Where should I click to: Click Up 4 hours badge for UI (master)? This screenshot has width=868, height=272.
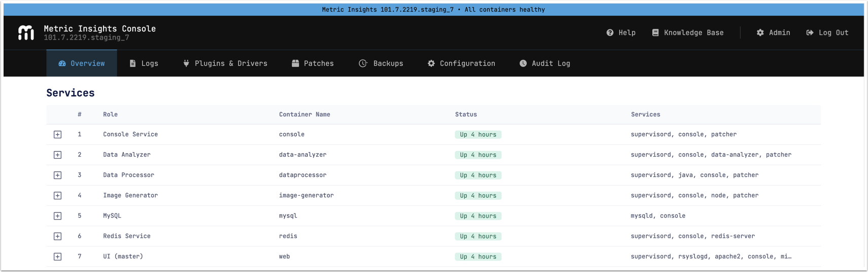[478, 257]
